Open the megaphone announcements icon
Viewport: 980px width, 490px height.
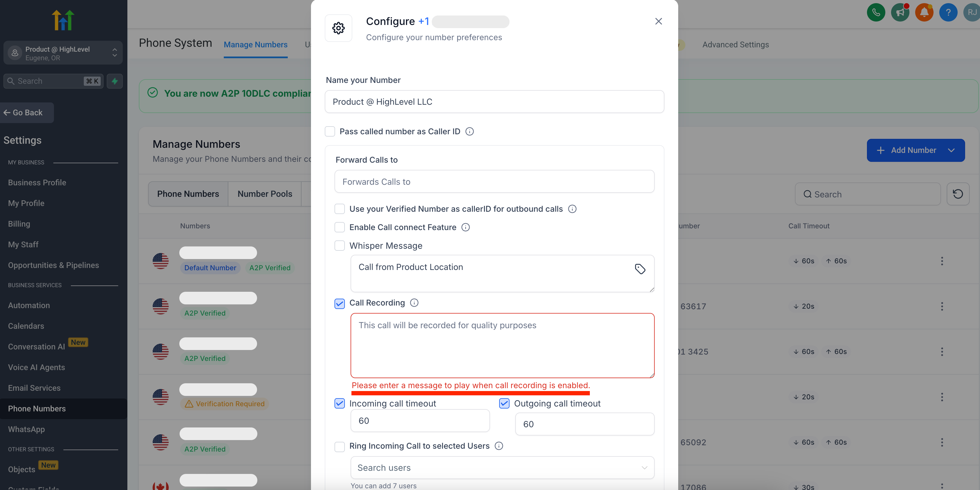(x=900, y=13)
